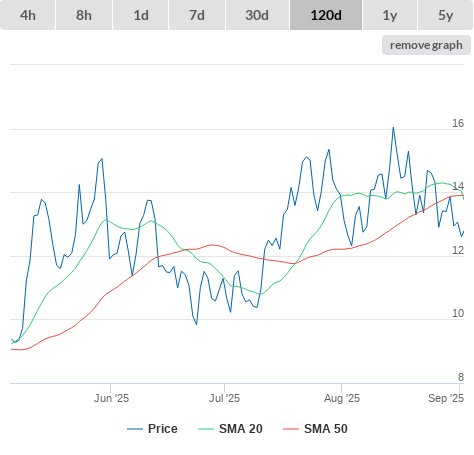
Task: Switch to the 8h time range
Action: coord(84,15)
